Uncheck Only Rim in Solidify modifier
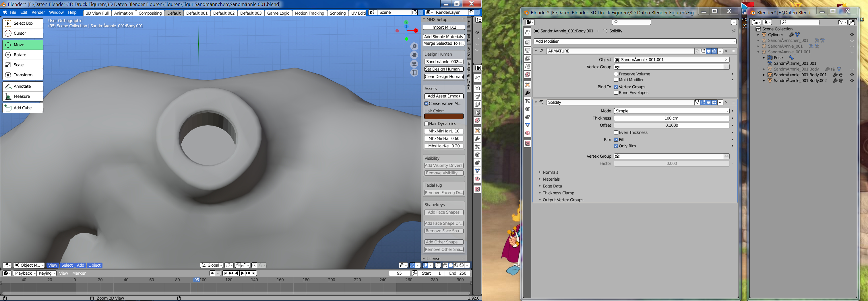 coord(616,146)
